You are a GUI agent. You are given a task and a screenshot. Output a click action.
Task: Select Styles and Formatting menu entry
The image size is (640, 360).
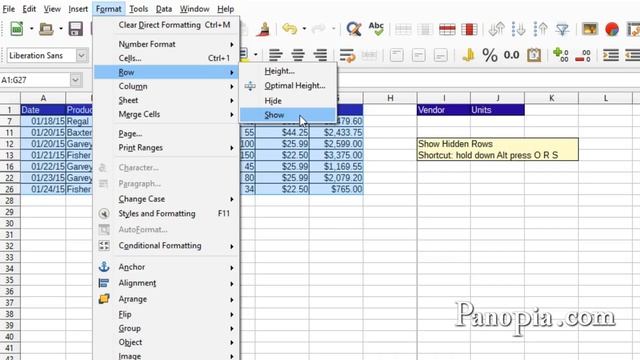click(166, 213)
